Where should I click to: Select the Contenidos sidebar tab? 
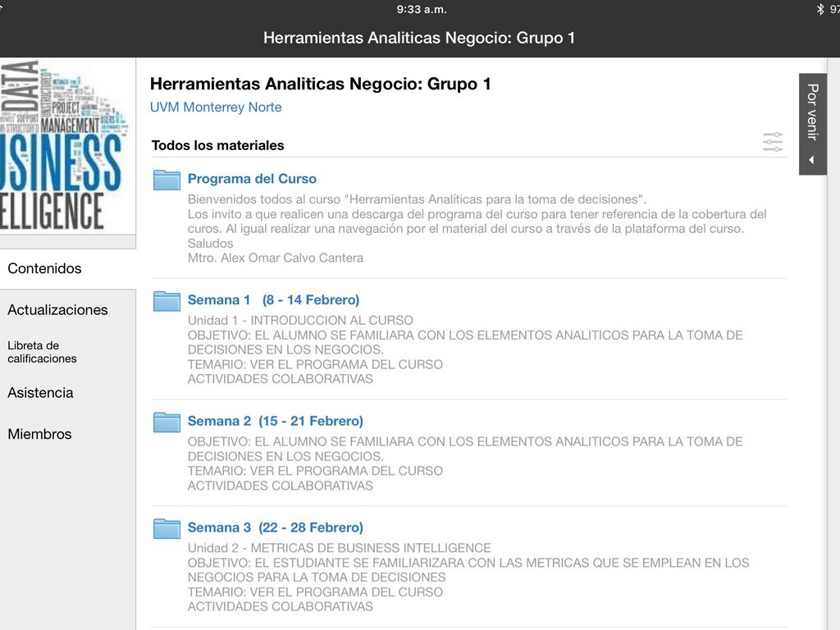click(x=45, y=268)
